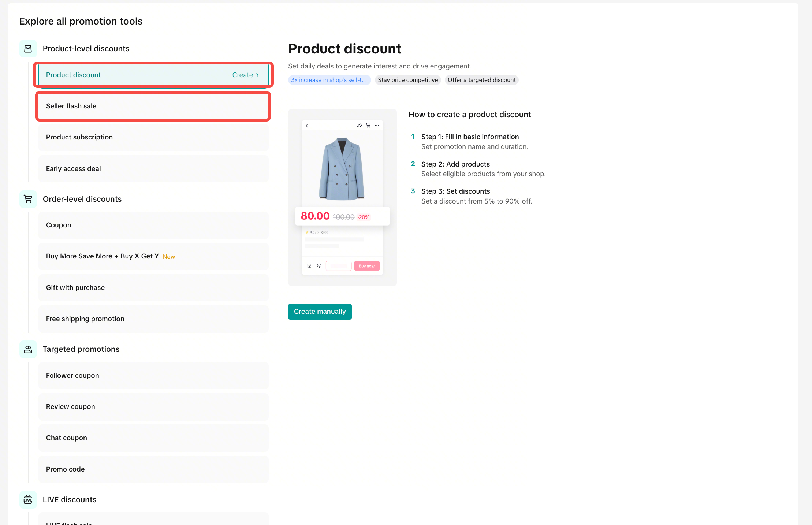Open the Coupon promotion tool

[153, 225]
